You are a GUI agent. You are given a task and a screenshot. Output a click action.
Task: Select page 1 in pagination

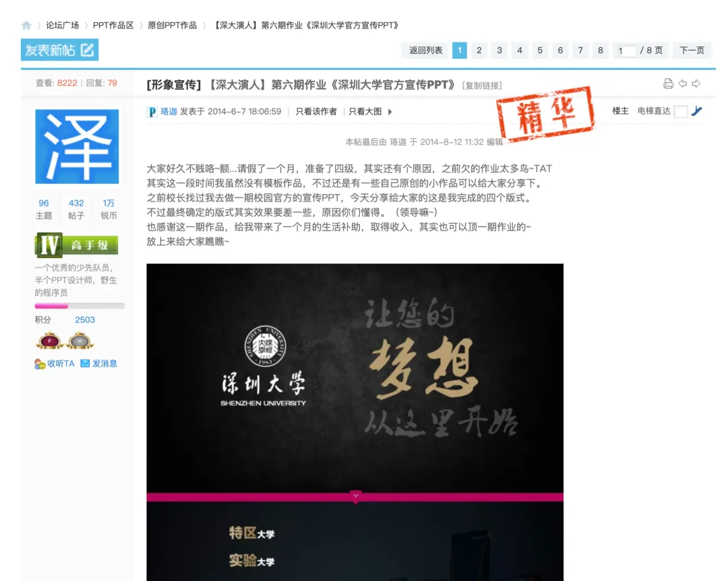pos(460,50)
